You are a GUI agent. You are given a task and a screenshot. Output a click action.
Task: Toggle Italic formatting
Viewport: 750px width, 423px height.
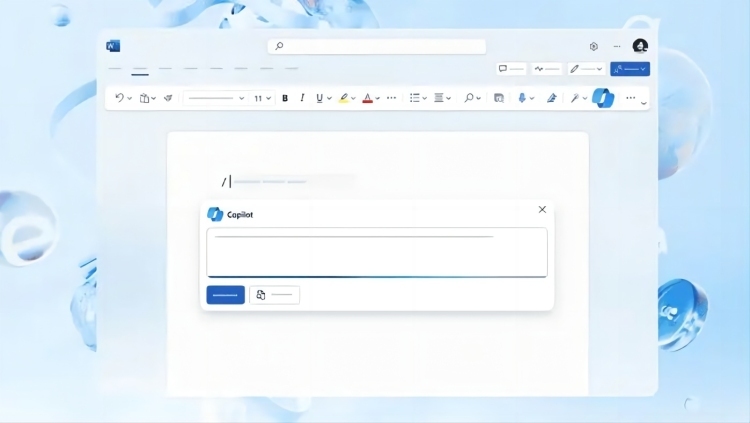pos(302,98)
